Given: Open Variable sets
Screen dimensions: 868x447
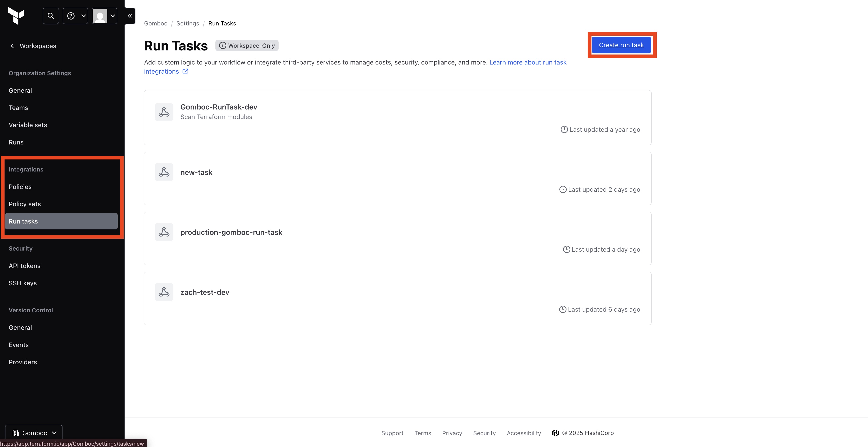Looking at the screenshot, I should 28,125.
